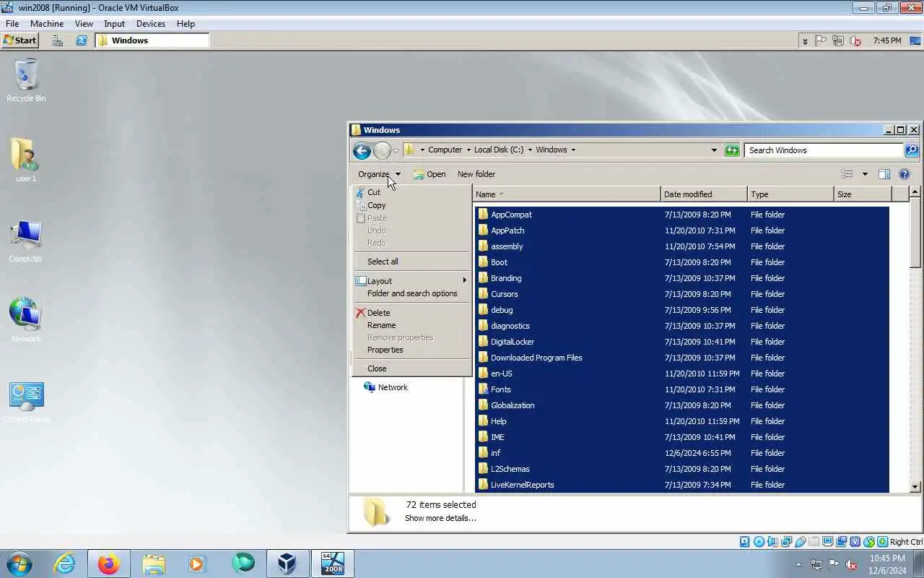Image resolution: width=924 pixels, height=578 pixels.
Task: Click the New folder button
Action: [476, 174]
